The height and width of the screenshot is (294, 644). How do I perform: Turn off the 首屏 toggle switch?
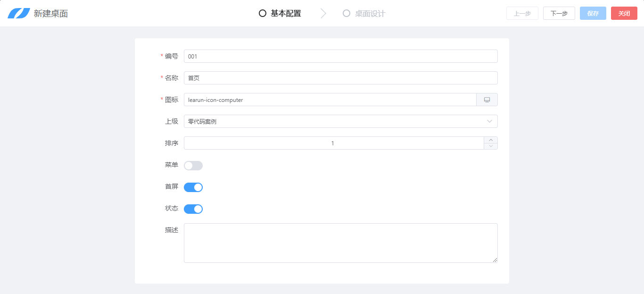click(x=193, y=187)
